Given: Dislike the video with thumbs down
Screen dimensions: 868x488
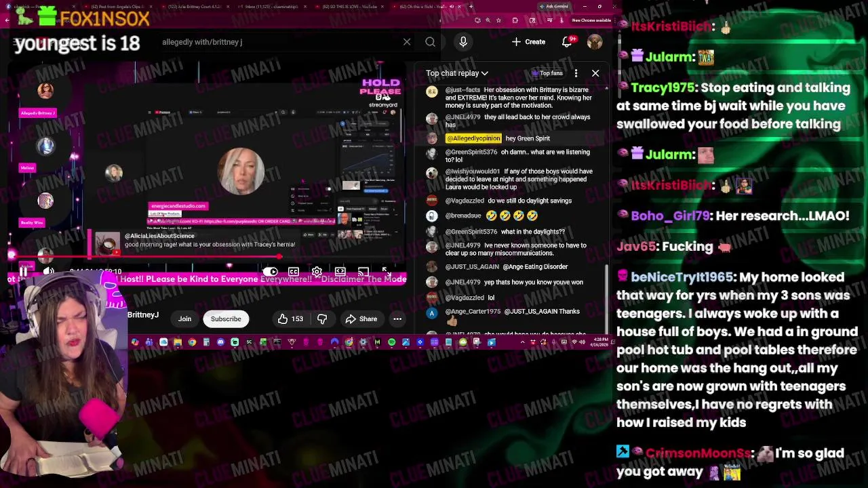Looking at the screenshot, I should pyautogui.click(x=322, y=319).
